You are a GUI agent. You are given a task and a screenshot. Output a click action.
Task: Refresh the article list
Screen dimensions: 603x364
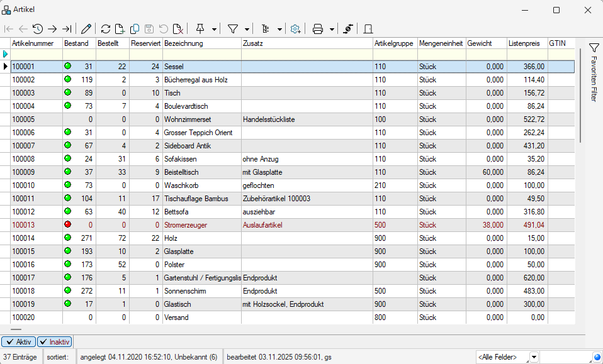(106, 28)
